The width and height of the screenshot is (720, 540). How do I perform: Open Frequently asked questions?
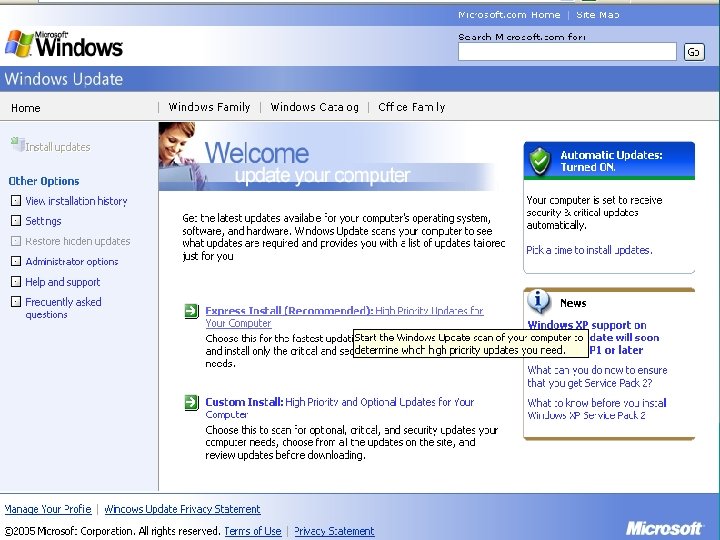[x=63, y=308]
